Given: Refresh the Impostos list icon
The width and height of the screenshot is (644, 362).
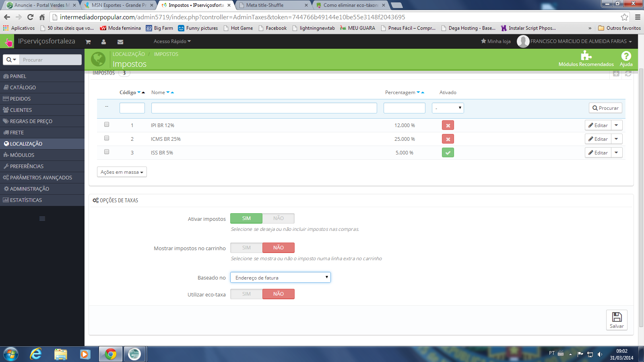Looking at the screenshot, I should click(628, 73).
